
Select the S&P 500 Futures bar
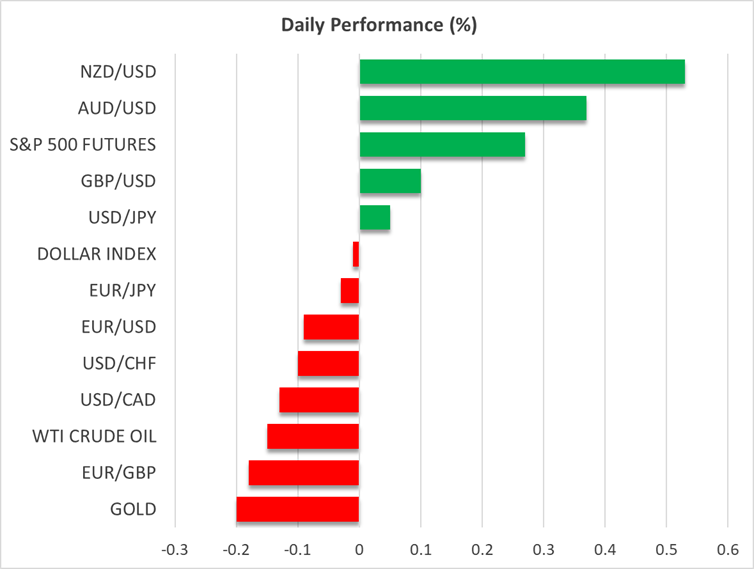point(442,145)
